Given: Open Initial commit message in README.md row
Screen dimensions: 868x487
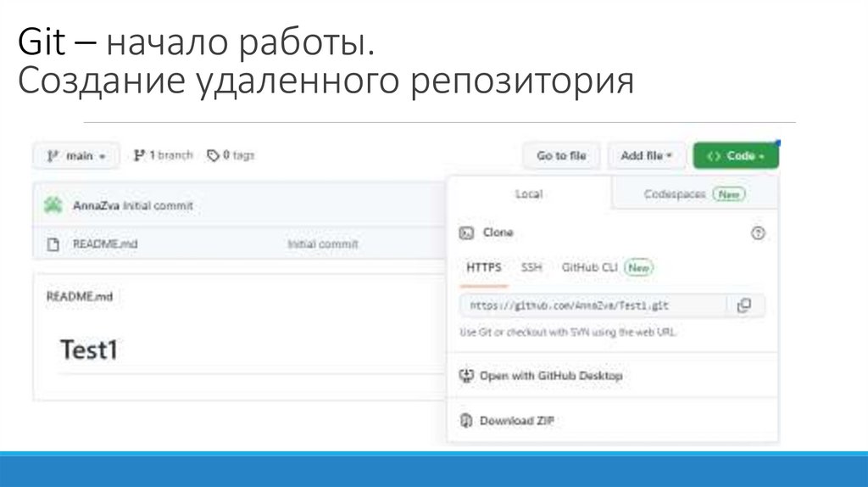Looking at the screenshot, I should point(323,243).
